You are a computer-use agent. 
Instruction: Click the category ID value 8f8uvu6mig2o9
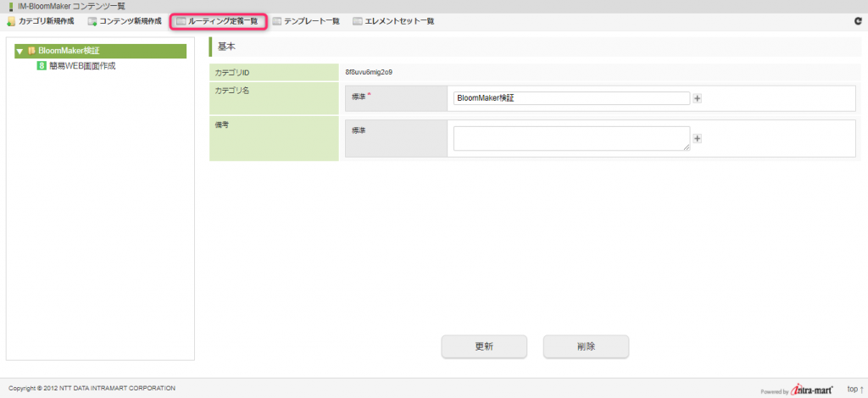tap(369, 73)
